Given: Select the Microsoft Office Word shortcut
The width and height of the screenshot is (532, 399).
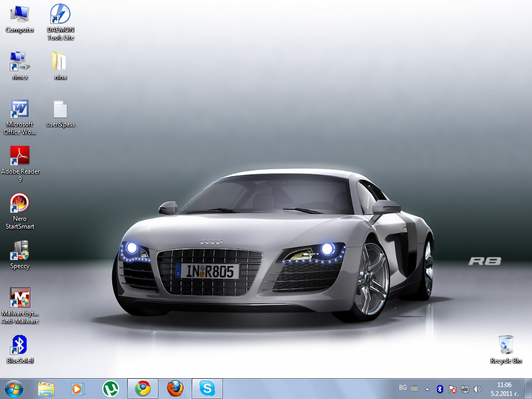Looking at the screenshot, I should pos(20,117).
